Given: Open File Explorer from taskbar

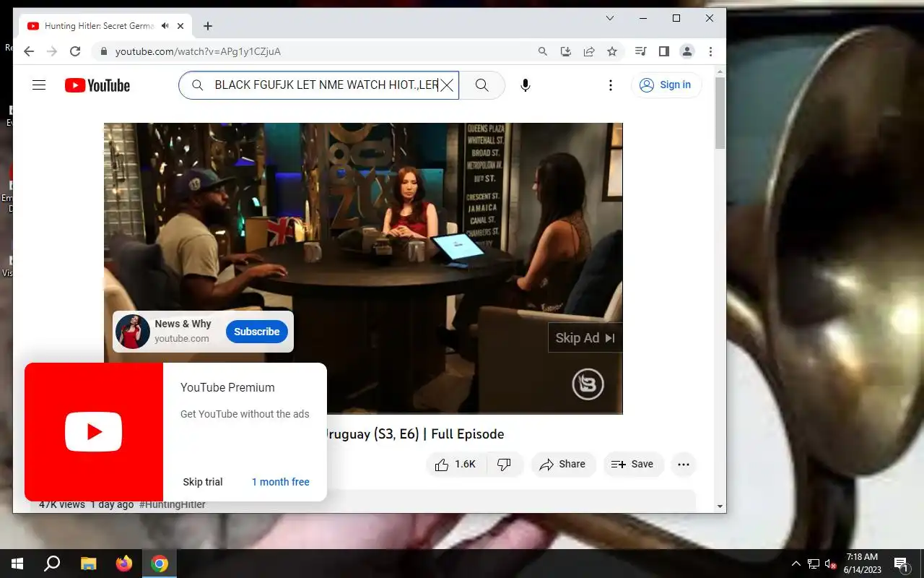Looking at the screenshot, I should pos(88,564).
